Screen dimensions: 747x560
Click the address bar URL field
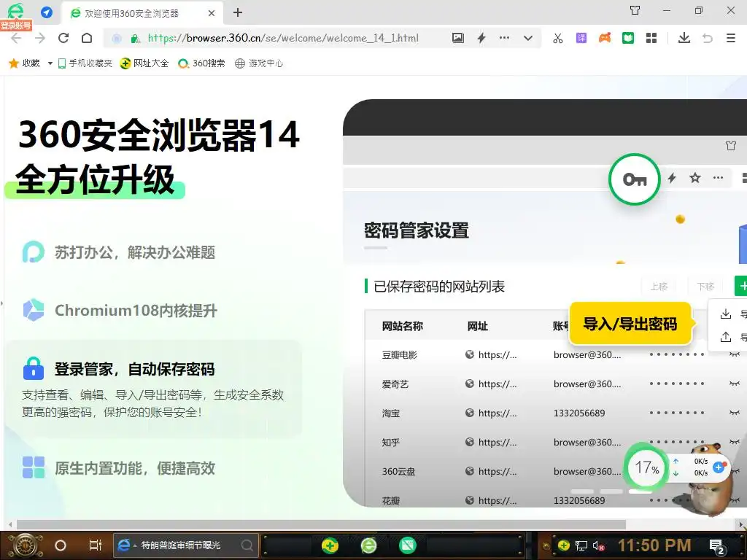283,38
